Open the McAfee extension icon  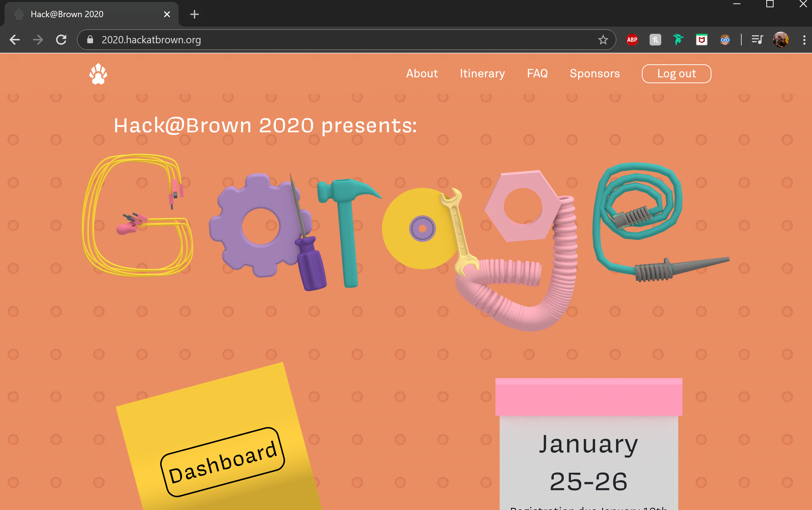pyautogui.click(x=702, y=40)
